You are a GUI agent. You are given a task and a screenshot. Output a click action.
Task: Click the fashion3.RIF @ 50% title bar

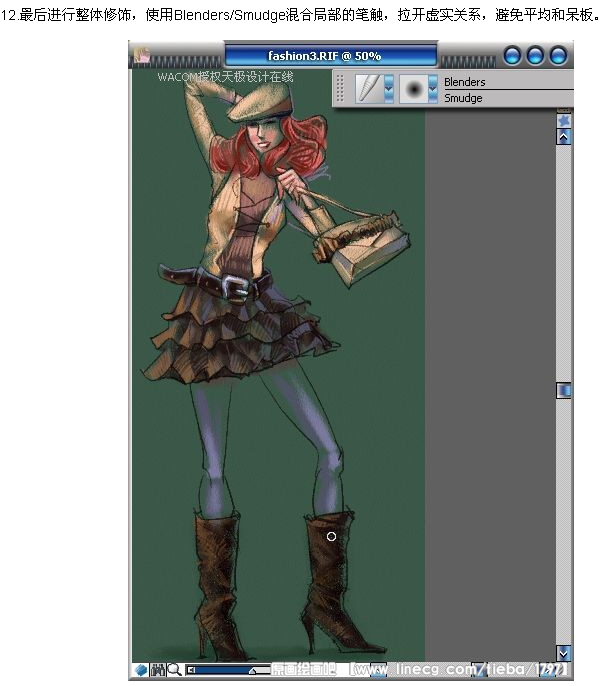(x=331, y=56)
